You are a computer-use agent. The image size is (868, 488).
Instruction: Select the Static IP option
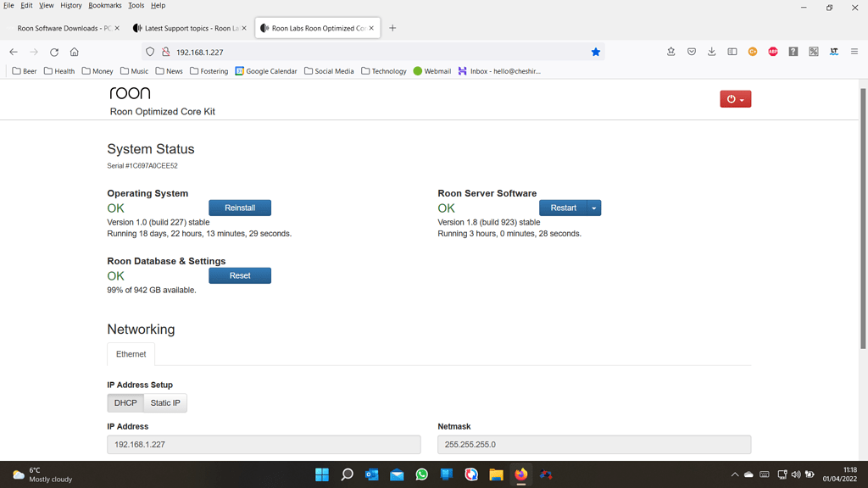click(x=164, y=402)
